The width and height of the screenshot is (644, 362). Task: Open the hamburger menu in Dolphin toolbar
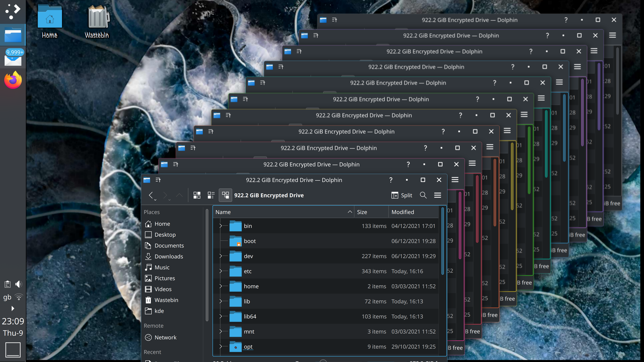tap(438, 195)
